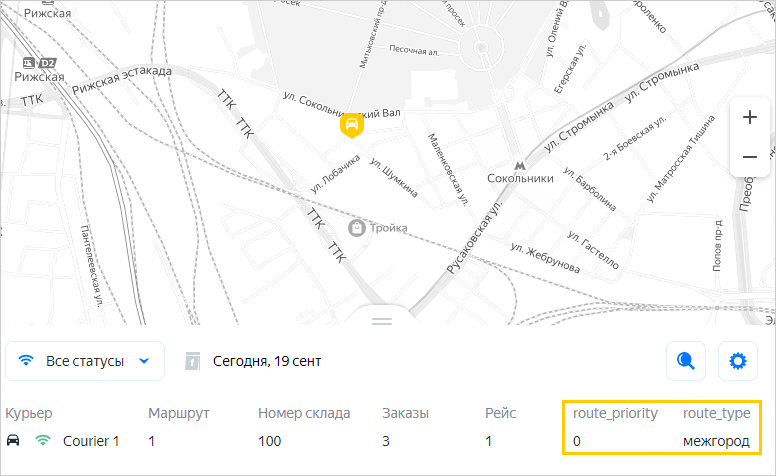Click the panel drag handle below map

pos(381,320)
